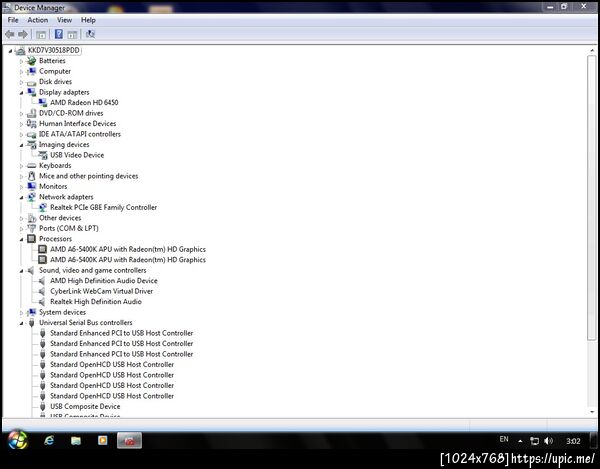
Task: Click the USB Composite Device plug icon
Action: 42,406
